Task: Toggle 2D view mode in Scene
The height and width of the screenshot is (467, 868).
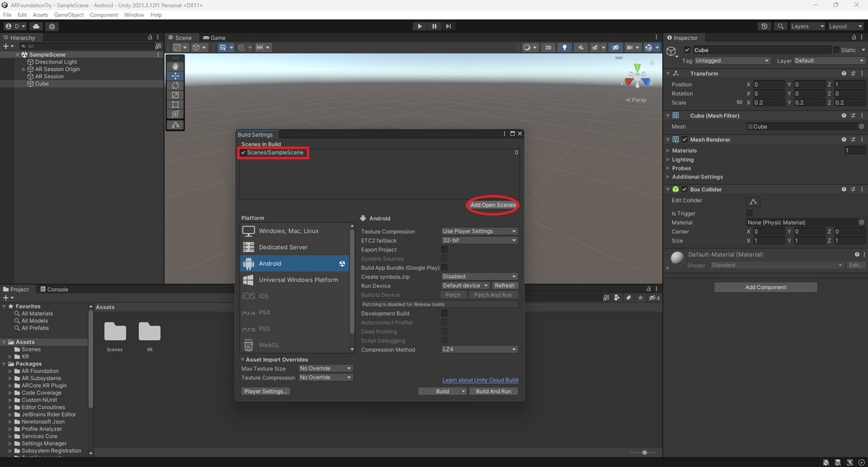Action: tap(548, 48)
